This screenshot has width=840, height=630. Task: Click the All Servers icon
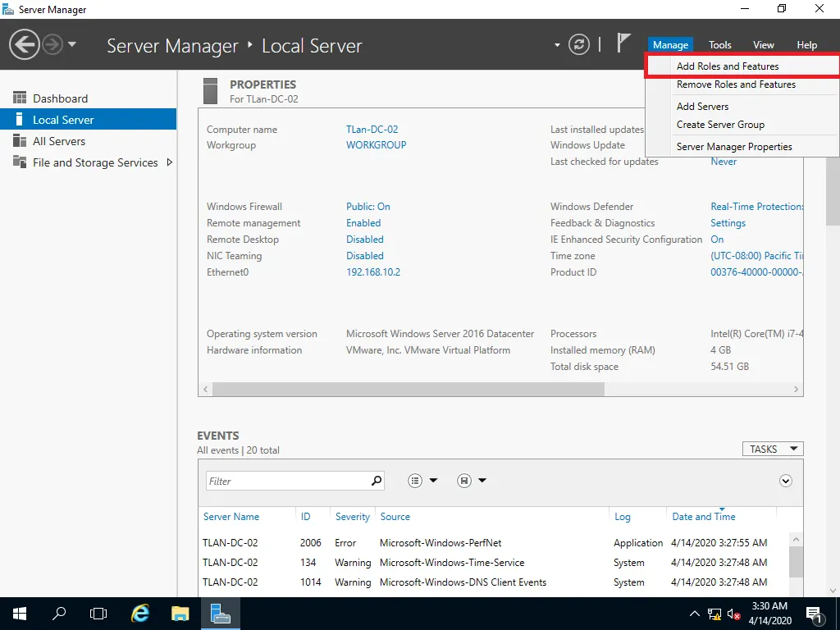pyautogui.click(x=20, y=141)
